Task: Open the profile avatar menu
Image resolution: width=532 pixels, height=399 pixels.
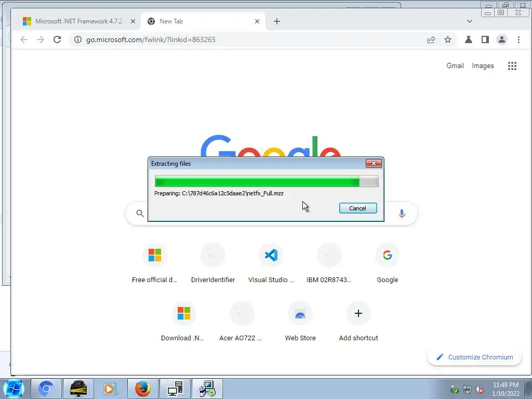Action: pos(502,39)
